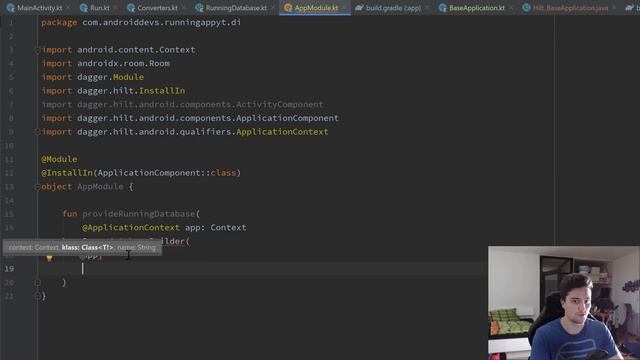Close the Converters.kt tab
640x360 pixels.
pos(184,8)
